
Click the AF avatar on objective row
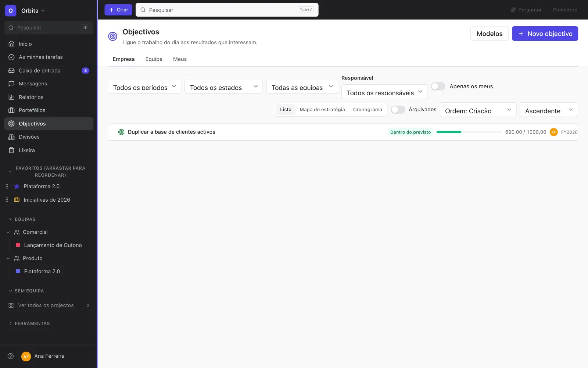(x=553, y=132)
